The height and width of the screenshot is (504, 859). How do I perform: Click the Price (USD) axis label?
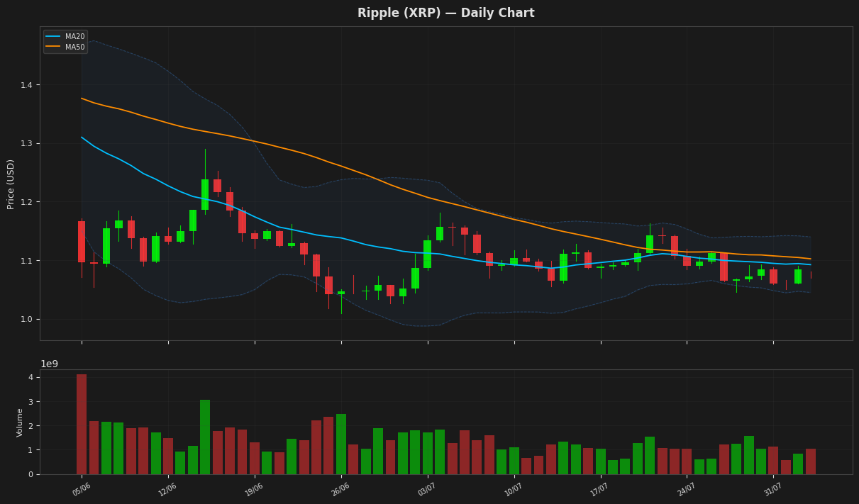[x=11, y=184]
